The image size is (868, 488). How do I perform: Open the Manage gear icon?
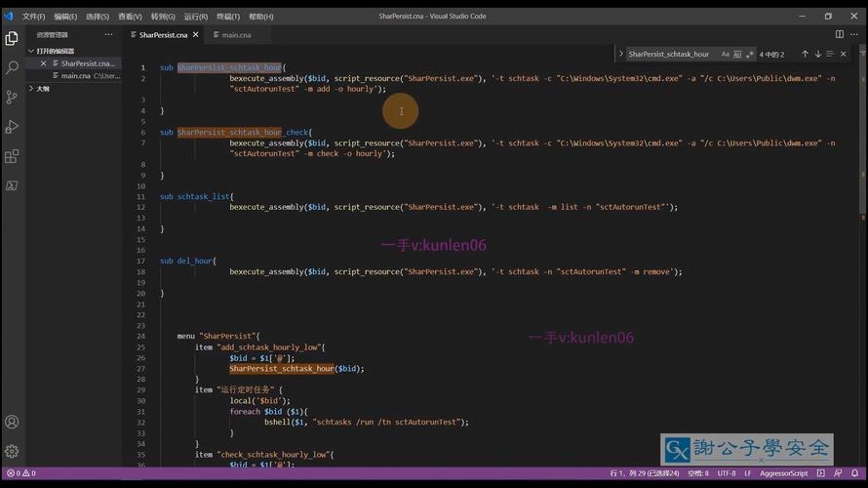tap(12, 452)
